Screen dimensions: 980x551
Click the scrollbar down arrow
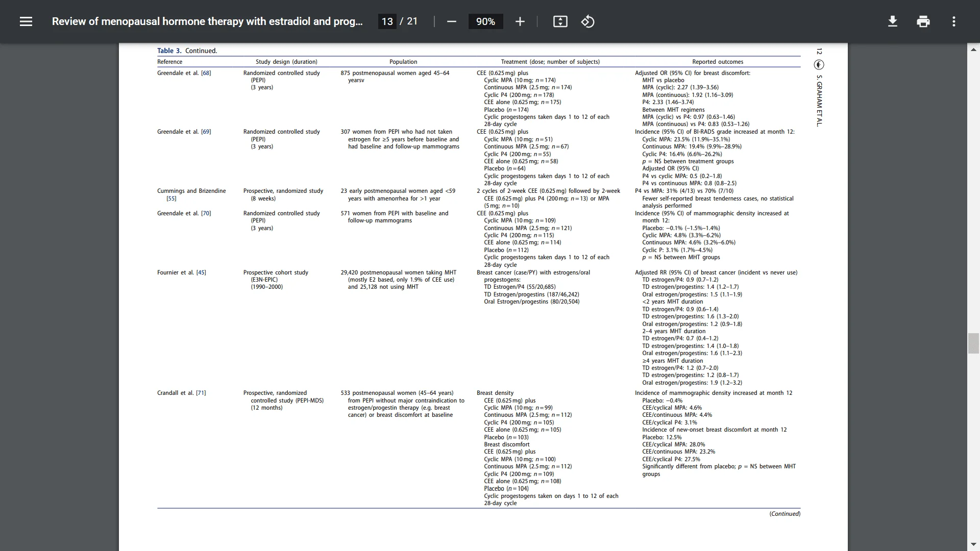[x=973, y=544]
